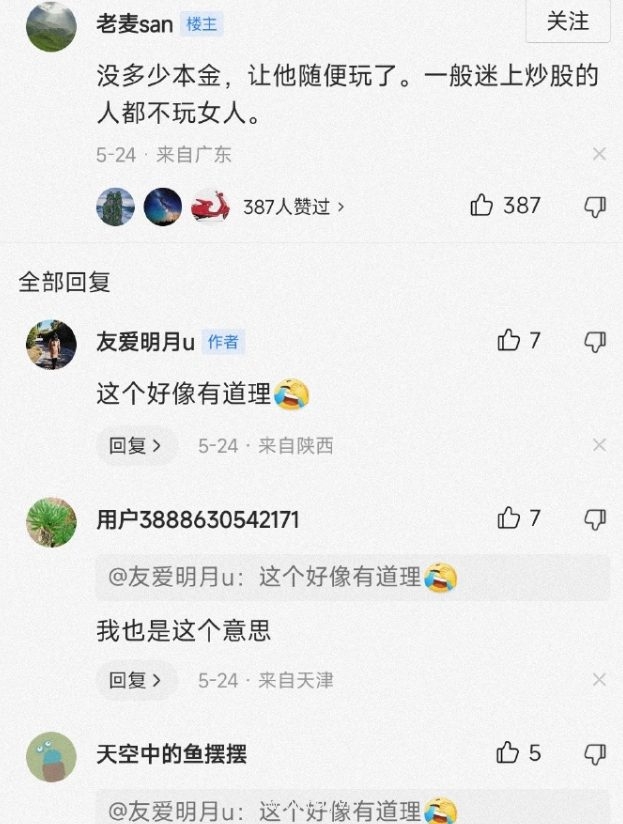Dislike the reply from 用户3888630542171
This screenshot has width=623, height=824.
[x=595, y=520]
